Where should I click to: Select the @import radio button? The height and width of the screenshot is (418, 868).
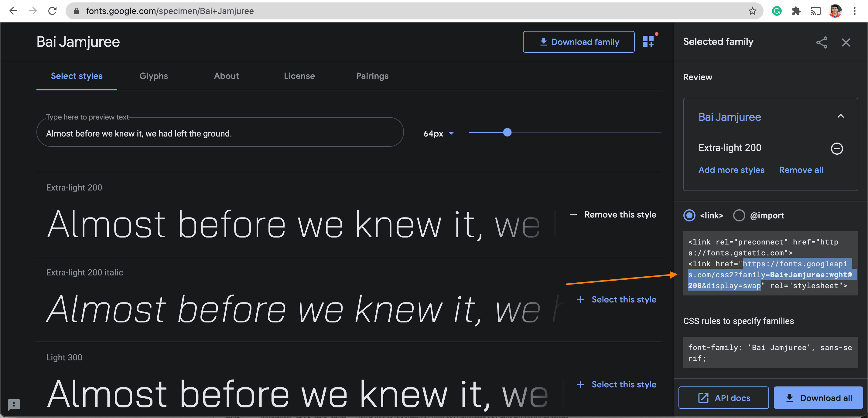[739, 215]
